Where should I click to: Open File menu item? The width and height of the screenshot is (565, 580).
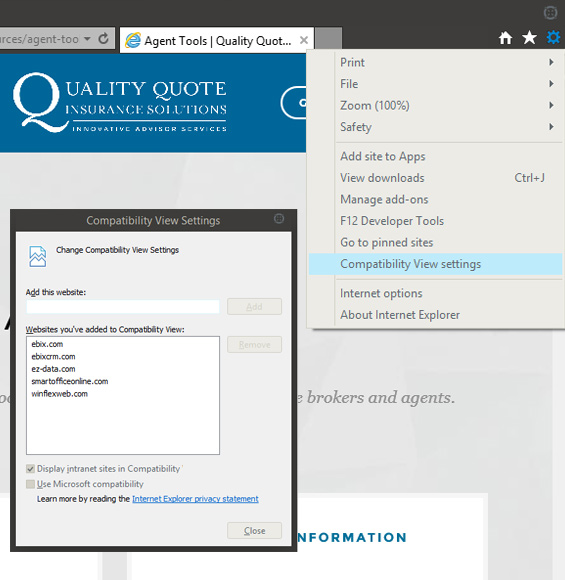coord(435,84)
